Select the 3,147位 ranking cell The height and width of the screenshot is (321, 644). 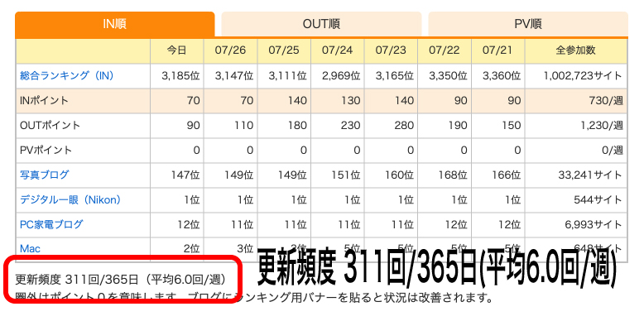tap(230, 76)
